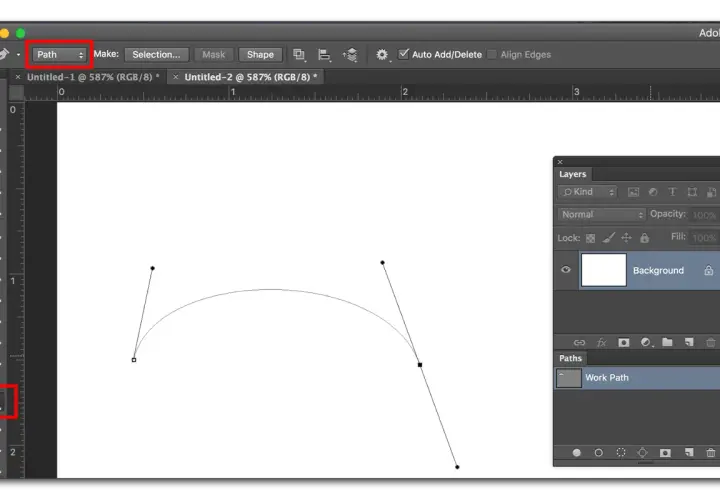Image resolution: width=720 pixels, height=500 pixels.
Task: Hide the Background layer with the eye icon
Action: 566,270
